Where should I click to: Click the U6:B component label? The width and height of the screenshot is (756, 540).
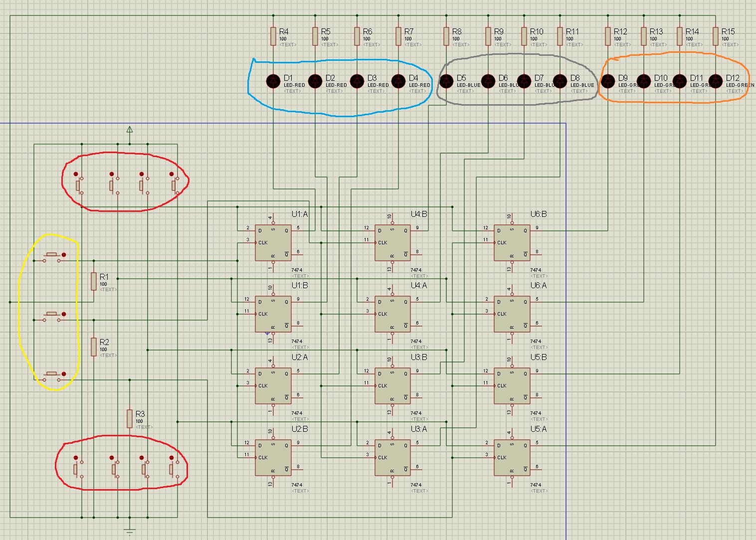coord(538,214)
